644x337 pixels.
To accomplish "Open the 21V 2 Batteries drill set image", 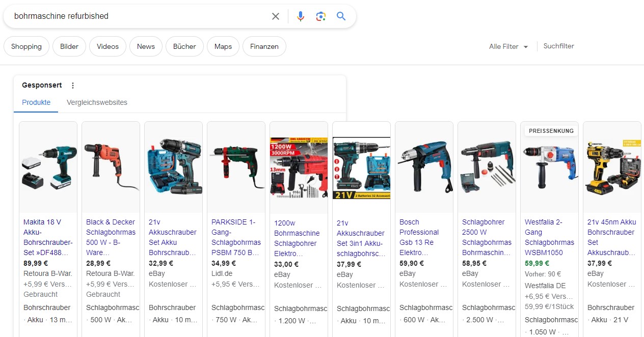I will tap(361, 167).
